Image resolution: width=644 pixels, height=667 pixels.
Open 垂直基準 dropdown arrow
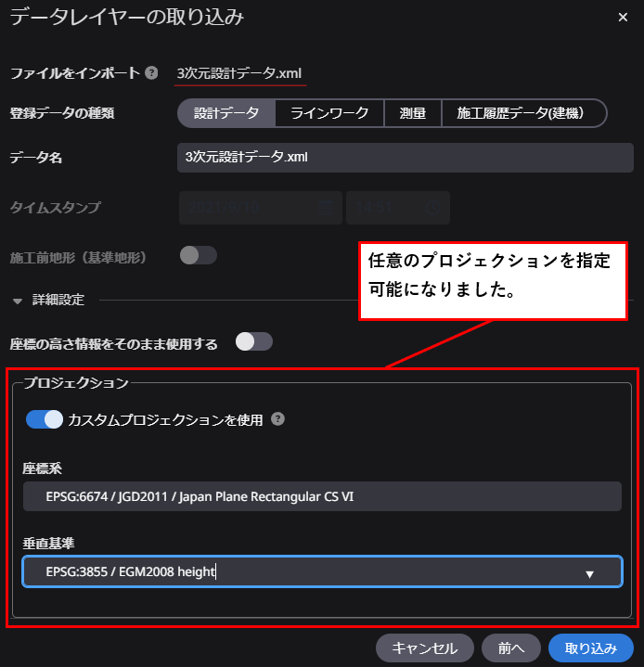tap(589, 574)
